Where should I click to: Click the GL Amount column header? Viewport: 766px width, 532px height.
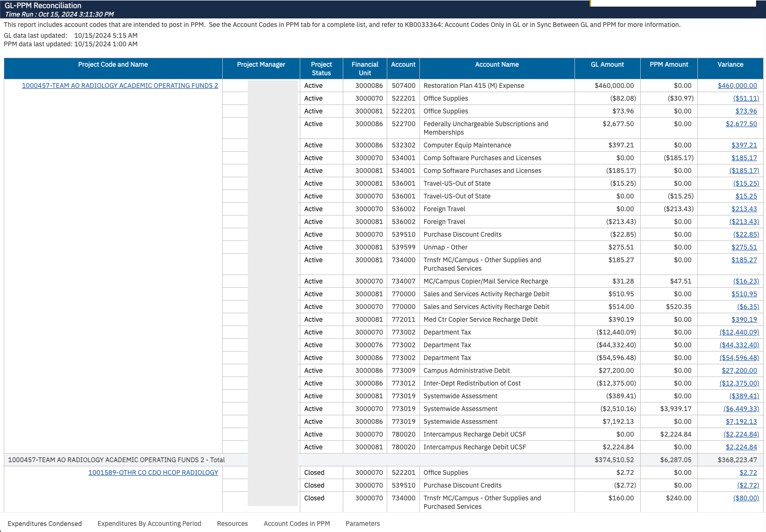coord(607,65)
